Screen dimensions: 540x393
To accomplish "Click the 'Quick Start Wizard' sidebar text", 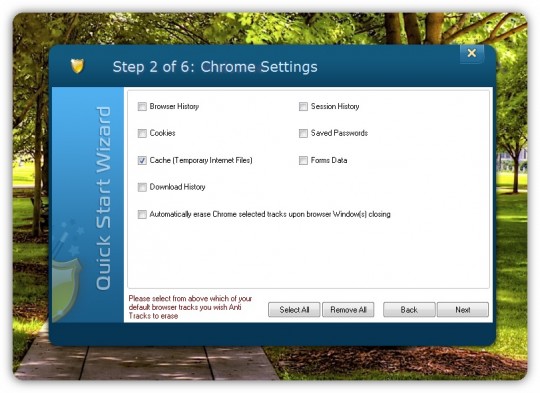I will (103, 198).
